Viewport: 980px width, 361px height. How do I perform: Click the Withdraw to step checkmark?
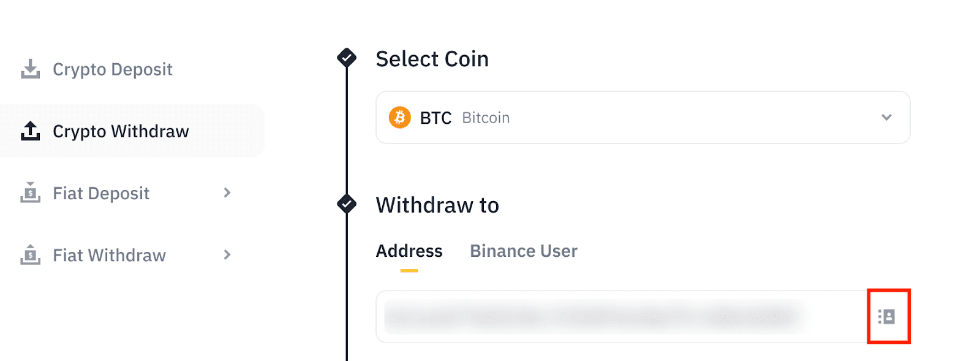(347, 204)
